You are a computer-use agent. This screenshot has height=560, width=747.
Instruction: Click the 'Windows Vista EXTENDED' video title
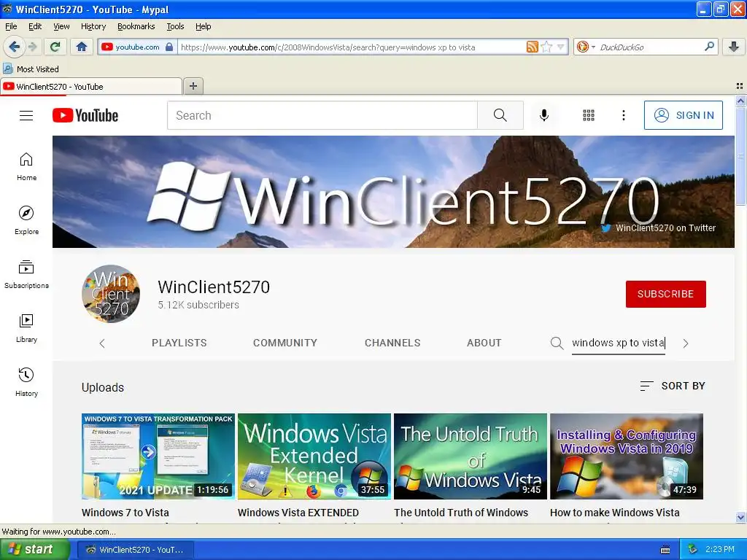point(298,513)
